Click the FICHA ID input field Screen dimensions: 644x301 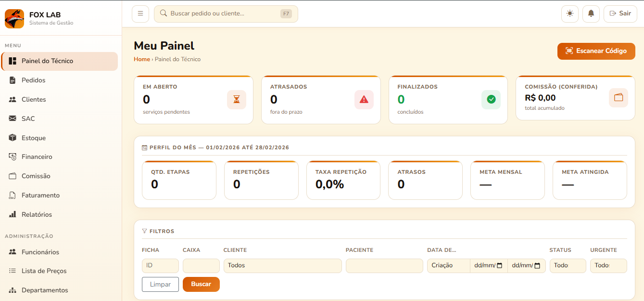coord(160,266)
